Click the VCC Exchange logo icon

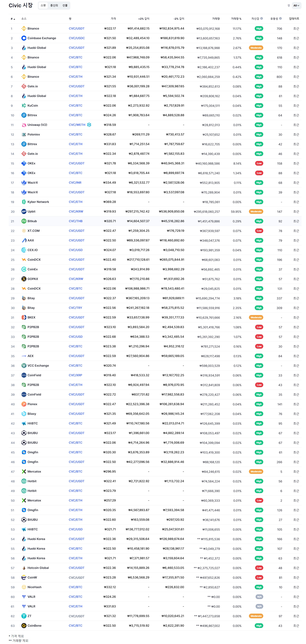24,366
